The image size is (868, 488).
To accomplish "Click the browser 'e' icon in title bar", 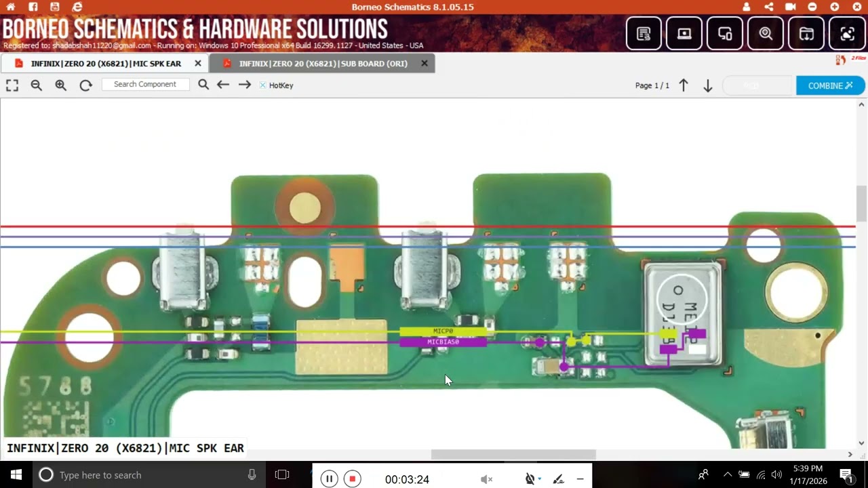I will pos(77,7).
